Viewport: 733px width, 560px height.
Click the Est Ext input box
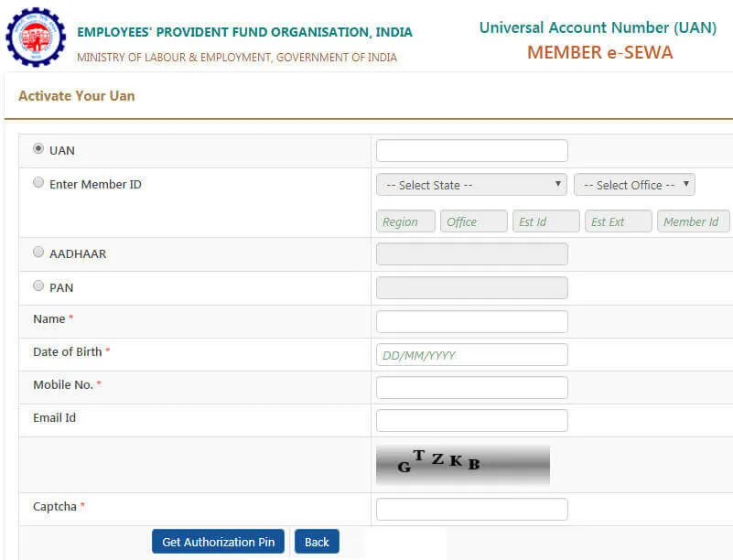click(618, 221)
